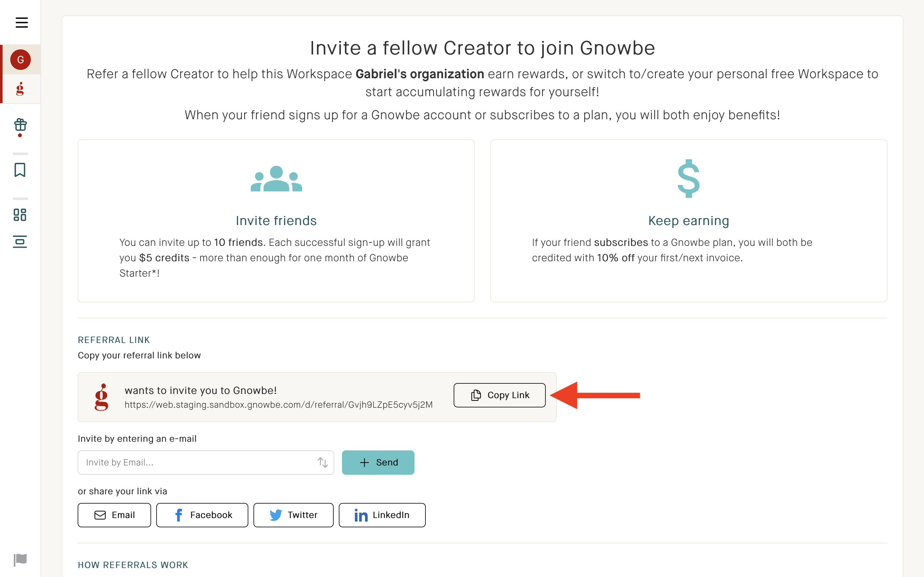Screen dimensions: 924x577
Task: Click the Keep earning dollar icon
Action: click(689, 178)
